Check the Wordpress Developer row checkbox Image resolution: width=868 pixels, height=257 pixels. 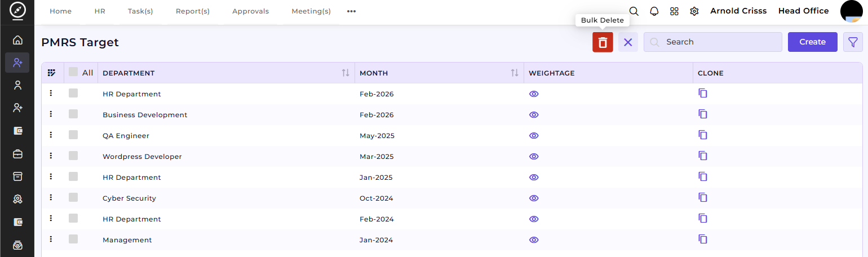[x=73, y=156]
